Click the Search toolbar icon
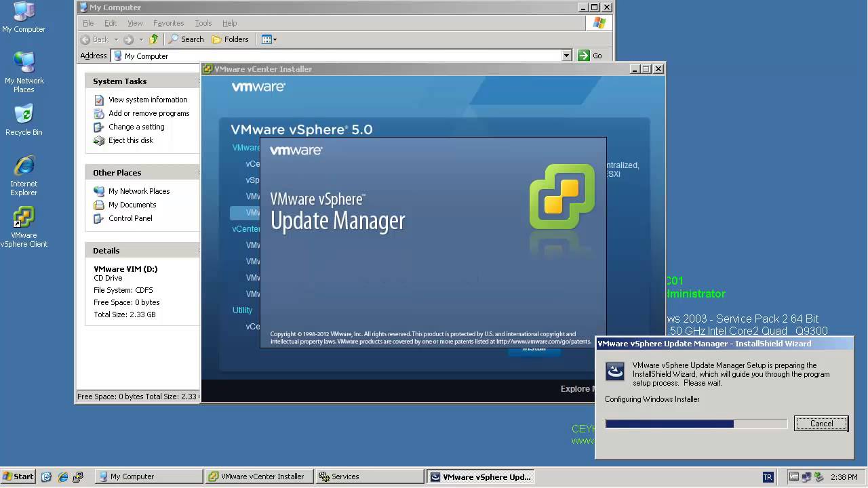 coord(186,39)
